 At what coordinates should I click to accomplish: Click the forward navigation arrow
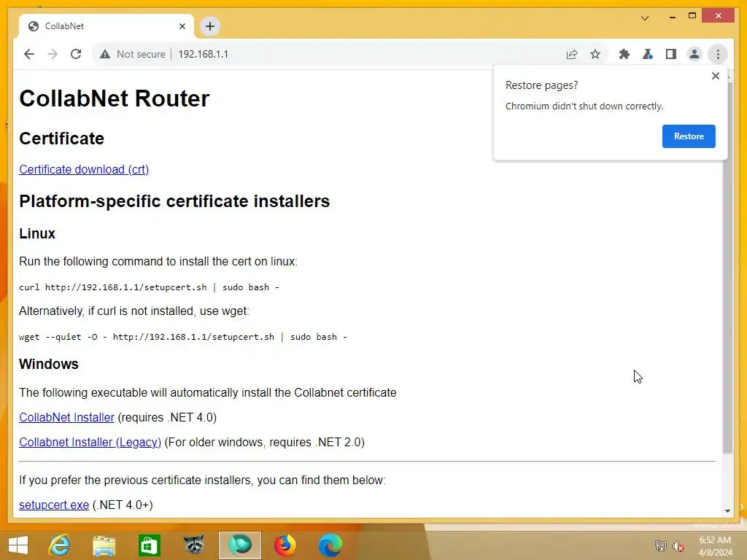point(53,54)
